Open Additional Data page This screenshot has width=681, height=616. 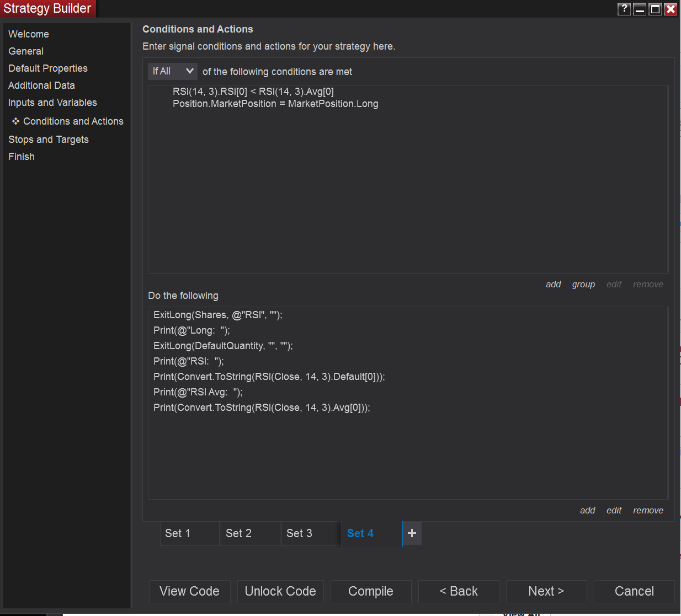click(41, 85)
